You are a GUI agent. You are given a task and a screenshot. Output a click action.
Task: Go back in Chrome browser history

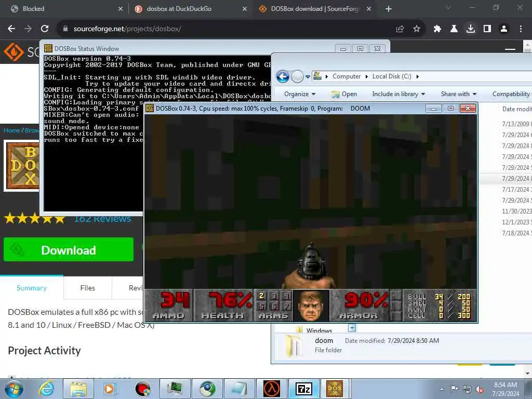point(11,29)
